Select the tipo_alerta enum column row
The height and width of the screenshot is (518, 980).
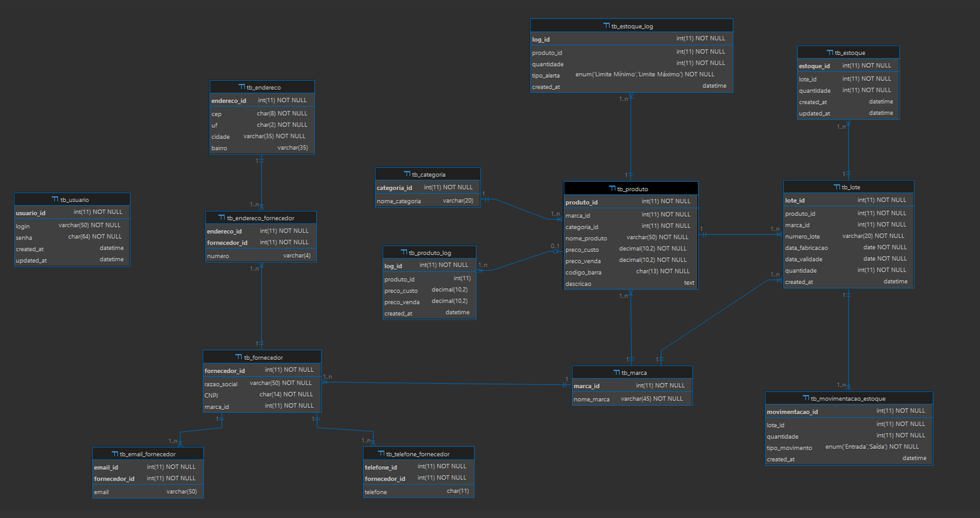632,75
